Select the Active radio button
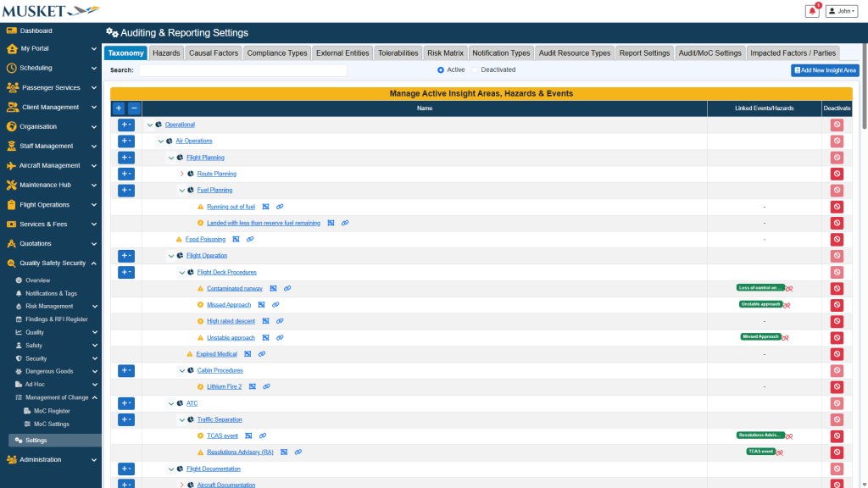 click(441, 70)
